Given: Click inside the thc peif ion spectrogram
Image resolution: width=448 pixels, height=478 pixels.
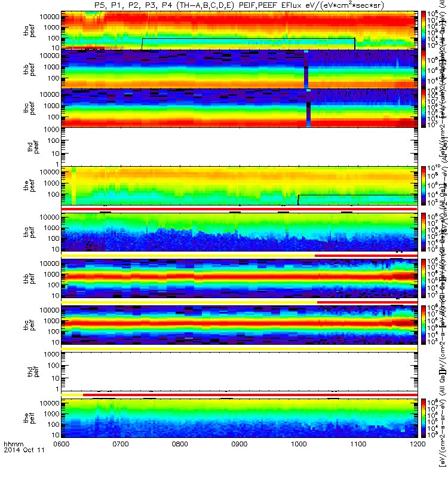Looking at the screenshot, I should pyautogui.click(x=240, y=325).
